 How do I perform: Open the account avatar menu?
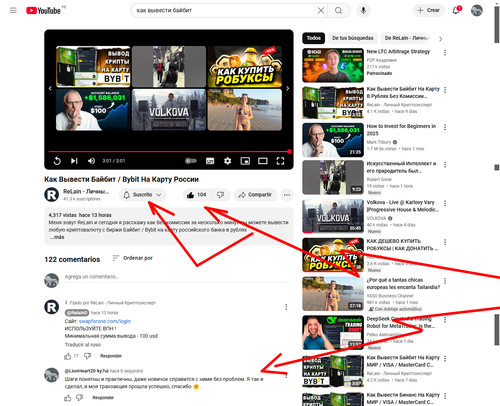(x=477, y=10)
